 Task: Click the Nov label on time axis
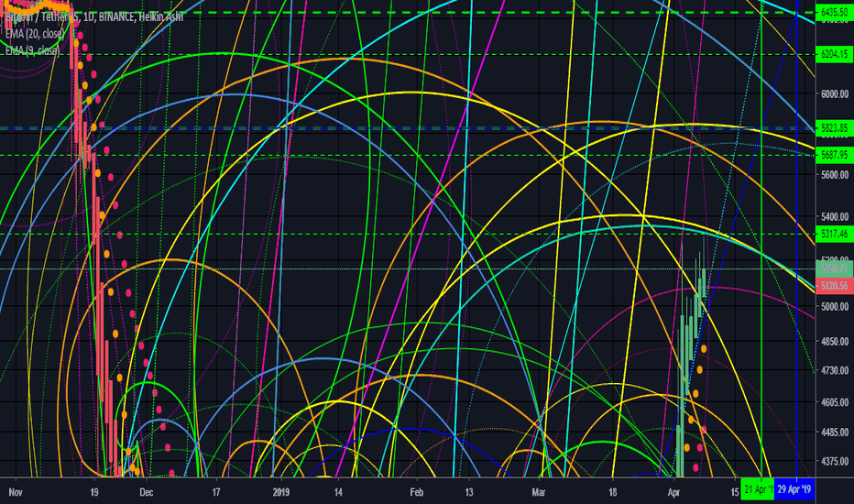[x=16, y=493]
